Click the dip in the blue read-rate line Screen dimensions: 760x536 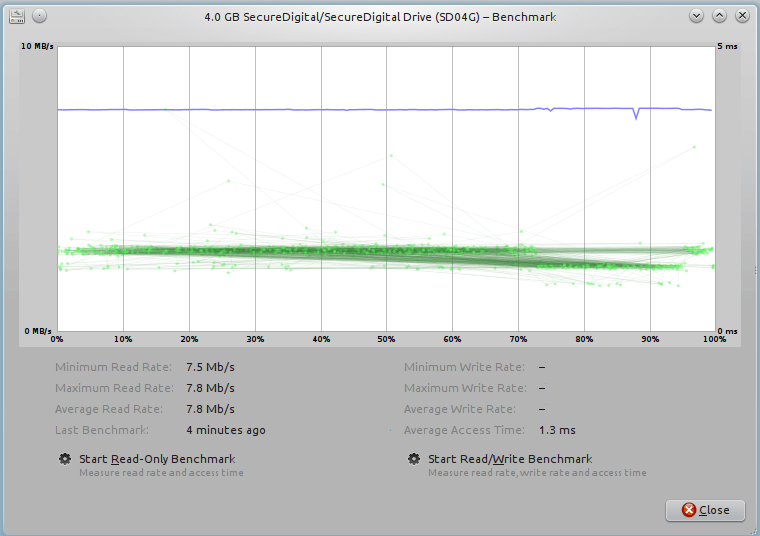pos(636,114)
